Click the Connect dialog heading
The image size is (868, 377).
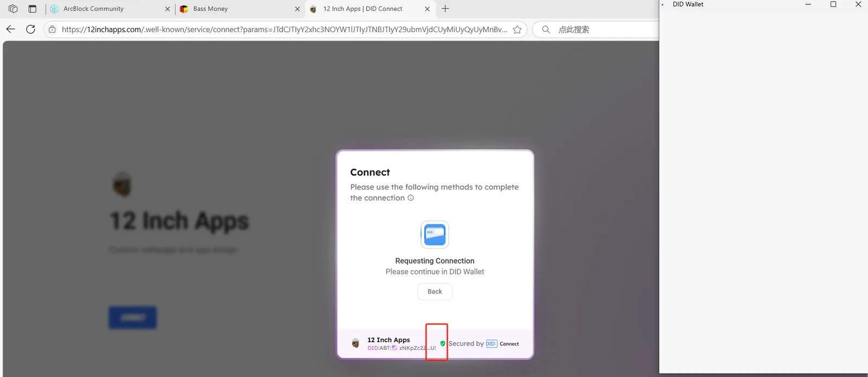370,172
